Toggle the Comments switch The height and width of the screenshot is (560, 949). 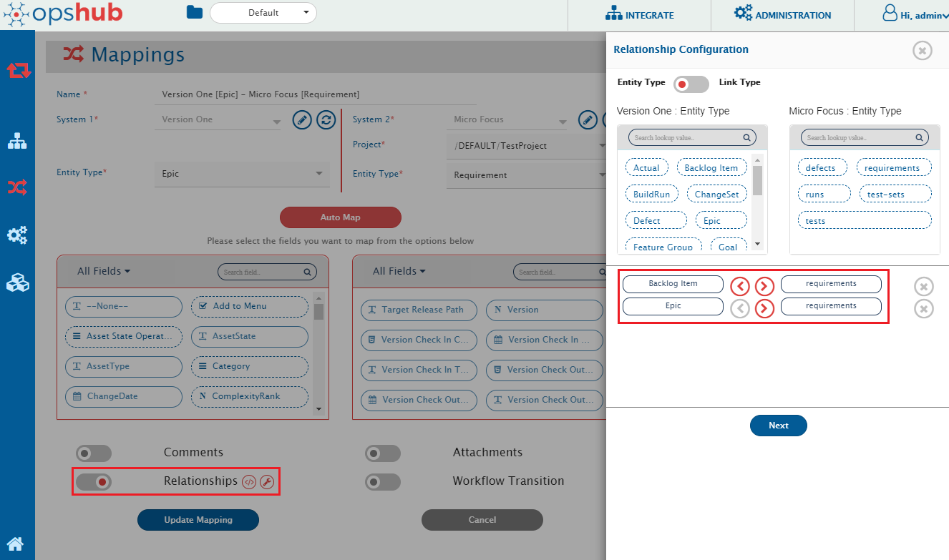point(94,453)
